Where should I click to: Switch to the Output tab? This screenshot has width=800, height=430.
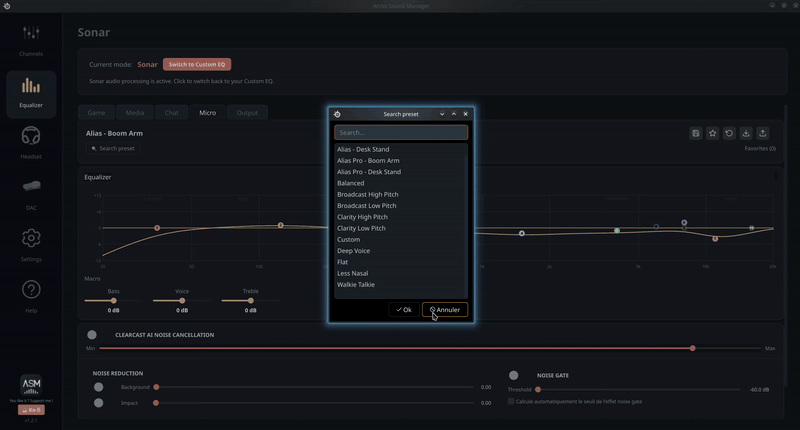(x=247, y=113)
